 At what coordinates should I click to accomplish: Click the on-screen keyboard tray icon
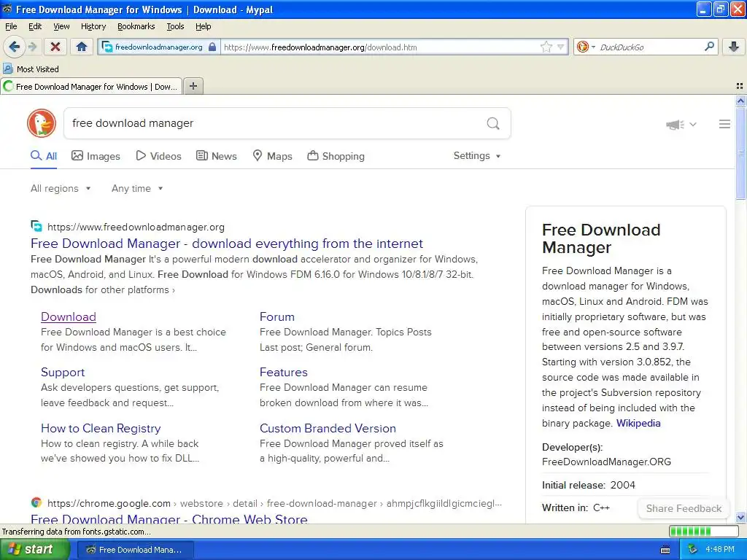pyautogui.click(x=665, y=550)
